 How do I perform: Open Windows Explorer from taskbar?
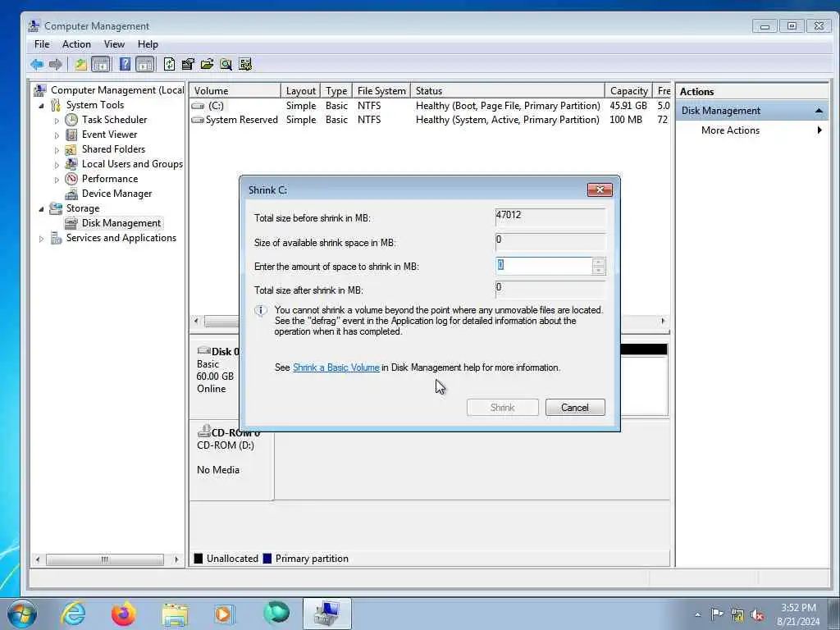tap(175, 614)
